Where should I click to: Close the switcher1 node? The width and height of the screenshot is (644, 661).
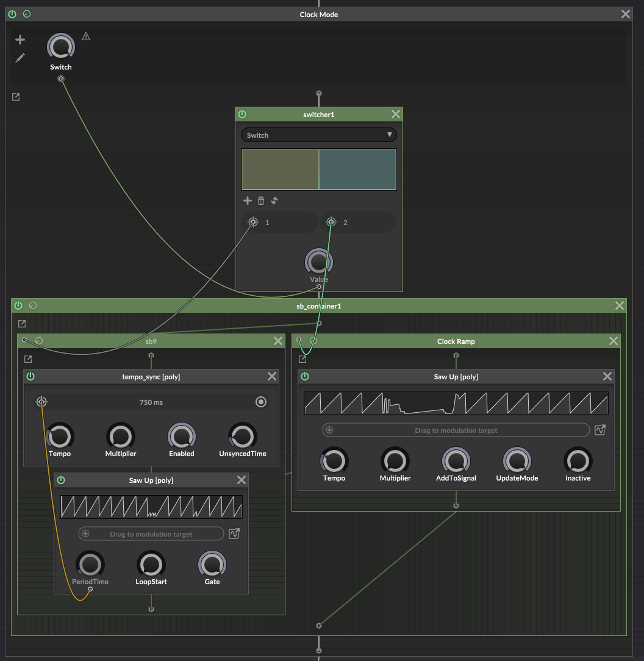(x=396, y=114)
